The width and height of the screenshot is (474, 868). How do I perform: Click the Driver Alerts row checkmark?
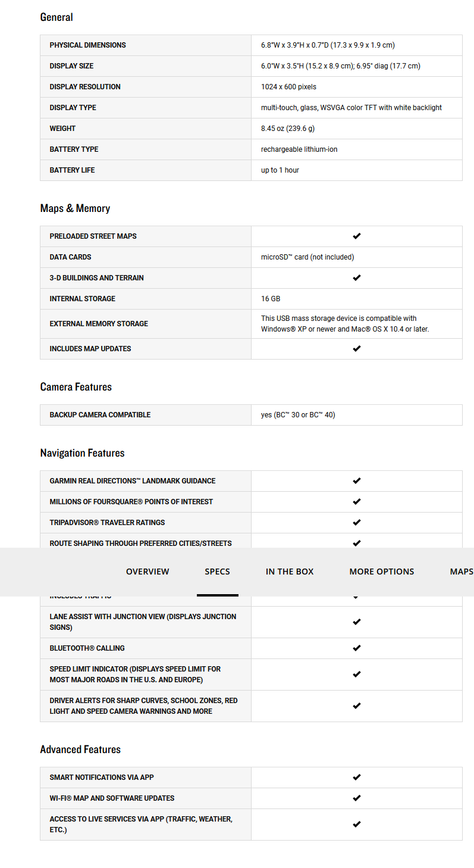357,706
